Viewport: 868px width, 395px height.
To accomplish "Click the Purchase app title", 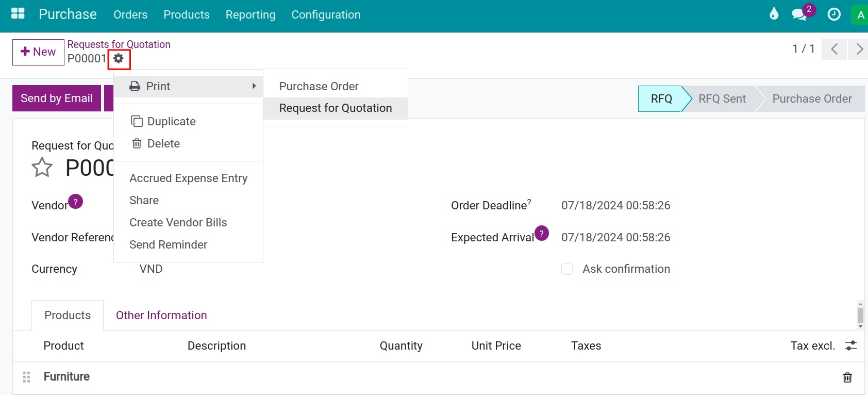I will pyautogui.click(x=68, y=14).
